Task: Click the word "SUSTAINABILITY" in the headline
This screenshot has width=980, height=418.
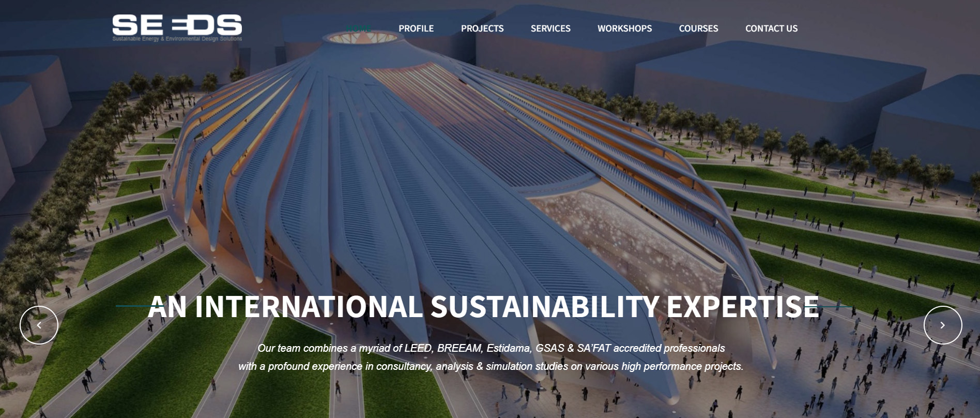Action: click(x=544, y=306)
